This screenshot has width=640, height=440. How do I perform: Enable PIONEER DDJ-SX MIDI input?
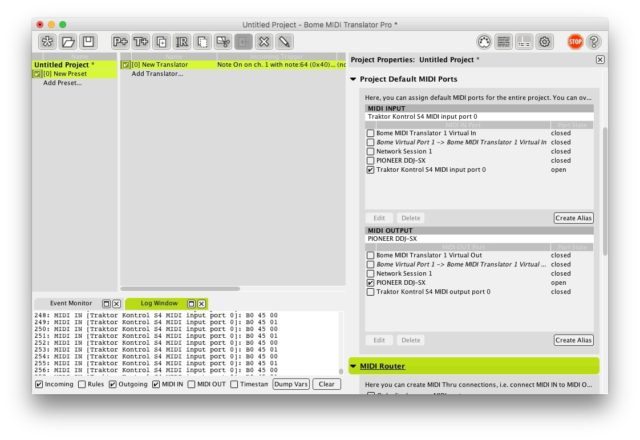click(x=370, y=161)
